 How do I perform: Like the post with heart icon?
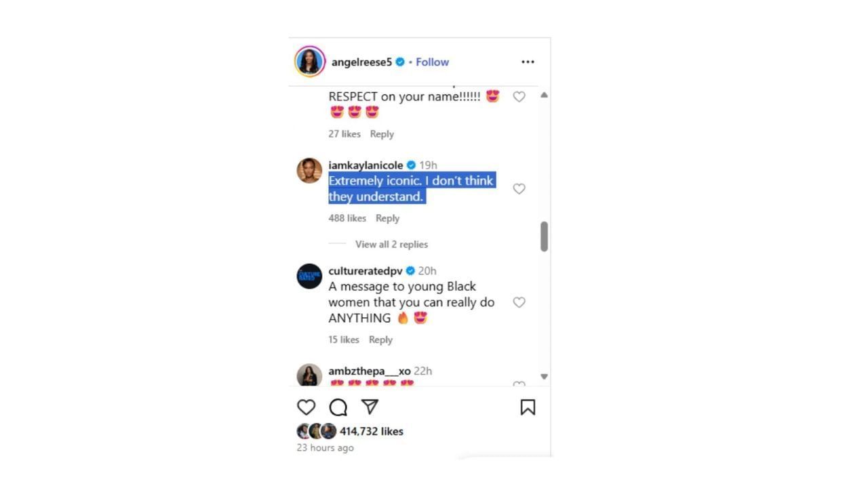[307, 407]
